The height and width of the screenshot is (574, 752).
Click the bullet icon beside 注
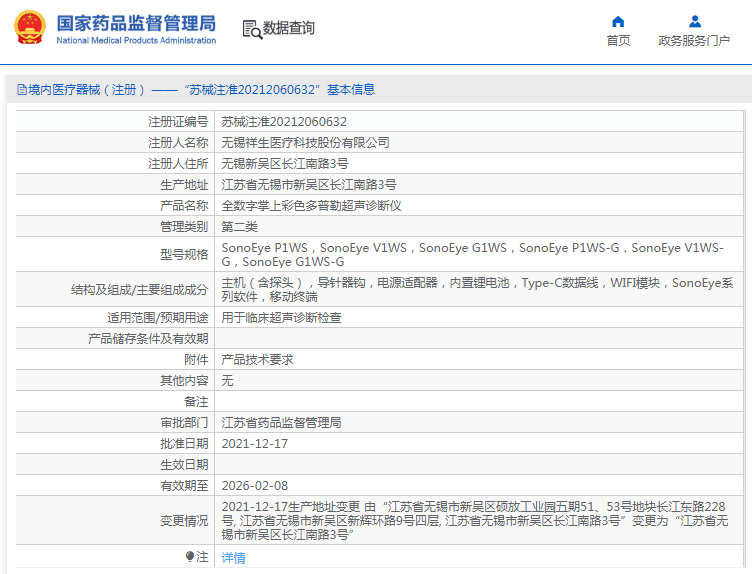click(190, 557)
